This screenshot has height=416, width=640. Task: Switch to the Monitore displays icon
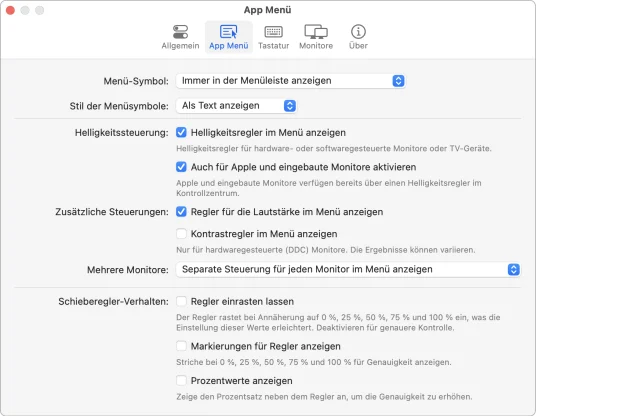click(316, 32)
